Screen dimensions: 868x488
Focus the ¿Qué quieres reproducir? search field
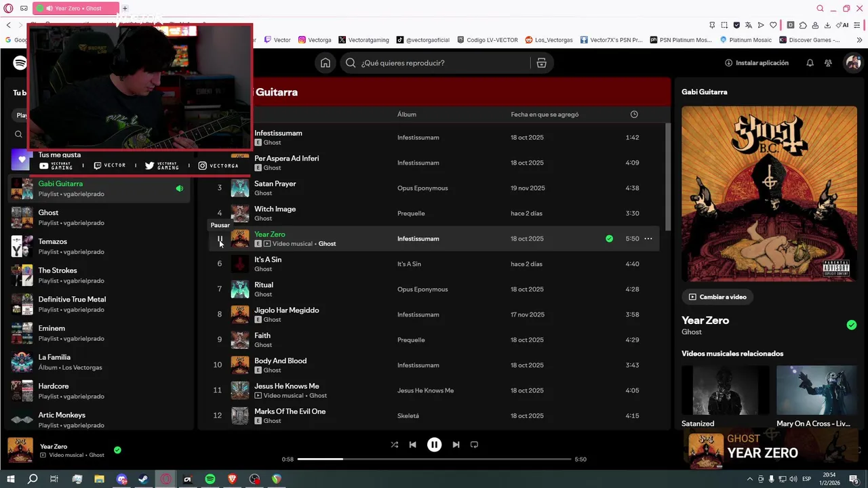tap(434, 63)
